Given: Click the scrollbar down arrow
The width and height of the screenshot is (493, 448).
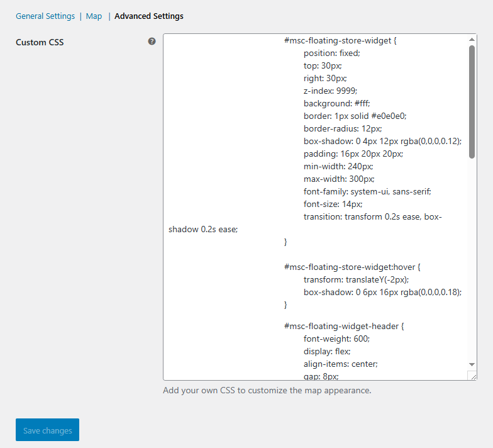Looking at the screenshot, I should [472, 364].
